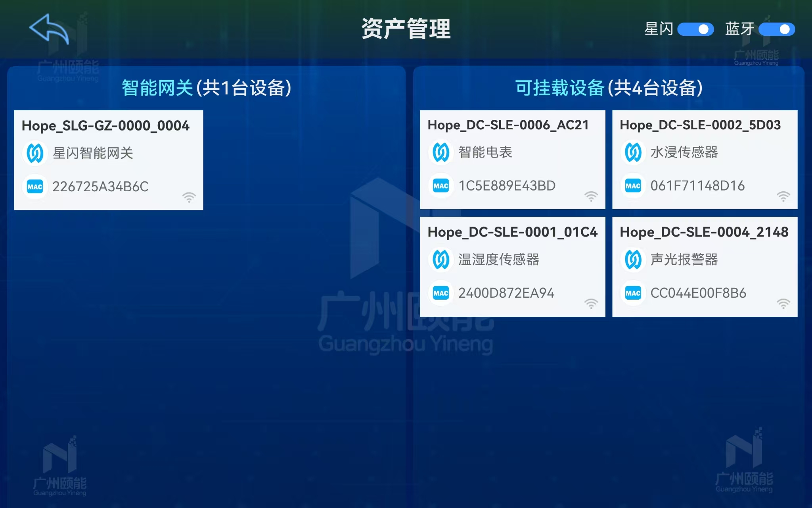Click the 温湿度传感器 label

tap(499, 260)
